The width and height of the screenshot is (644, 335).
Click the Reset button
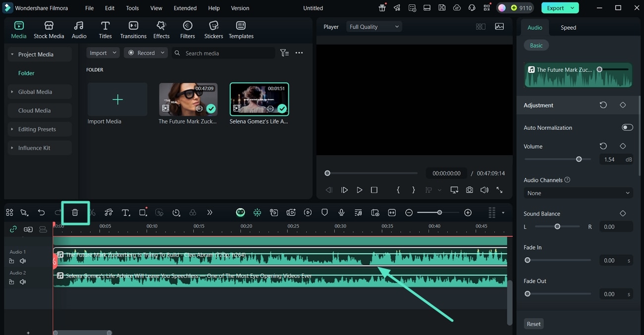[534, 324]
